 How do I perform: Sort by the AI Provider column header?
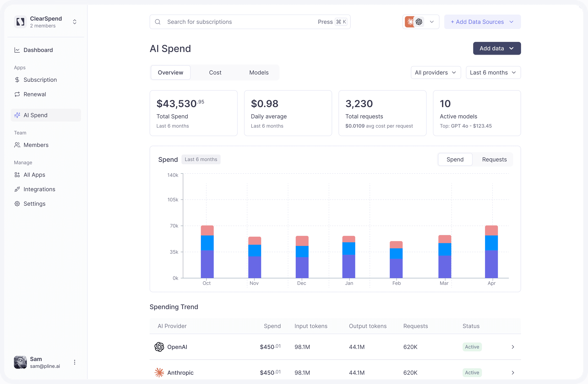click(x=172, y=326)
